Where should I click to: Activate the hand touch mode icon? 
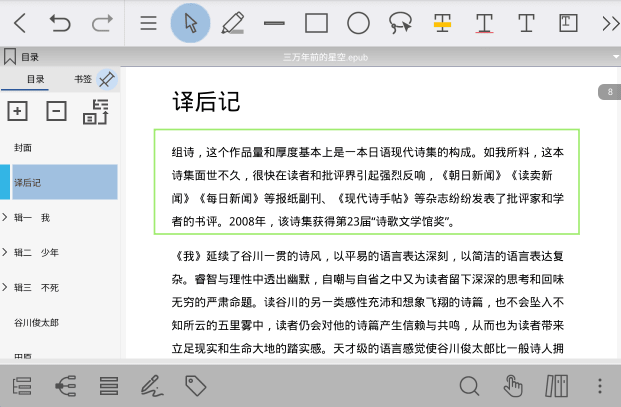[x=513, y=386]
